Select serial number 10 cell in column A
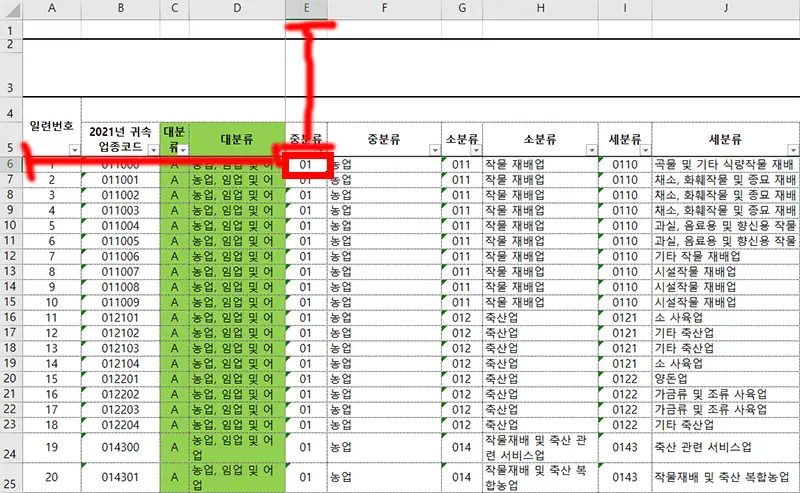This screenshot has width=800, height=493. pyautogui.click(x=52, y=302)
